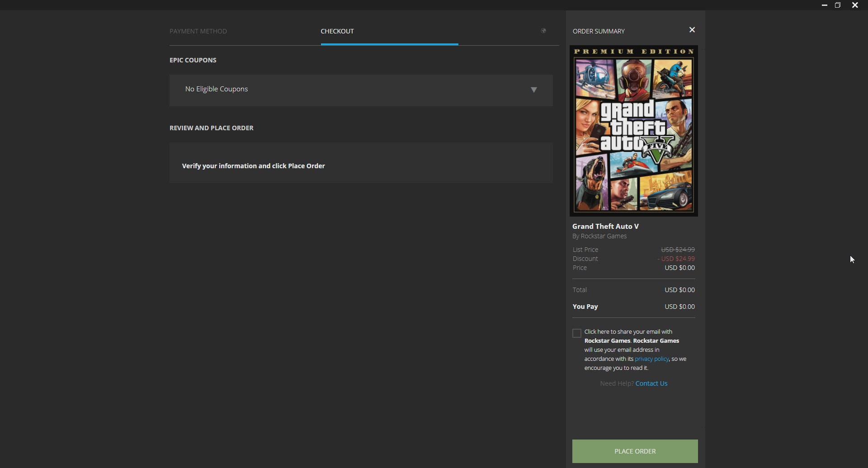Click the By Rockstar Games text
The width and height of the screenshot is (868, 468).
[x=599, y=236]
